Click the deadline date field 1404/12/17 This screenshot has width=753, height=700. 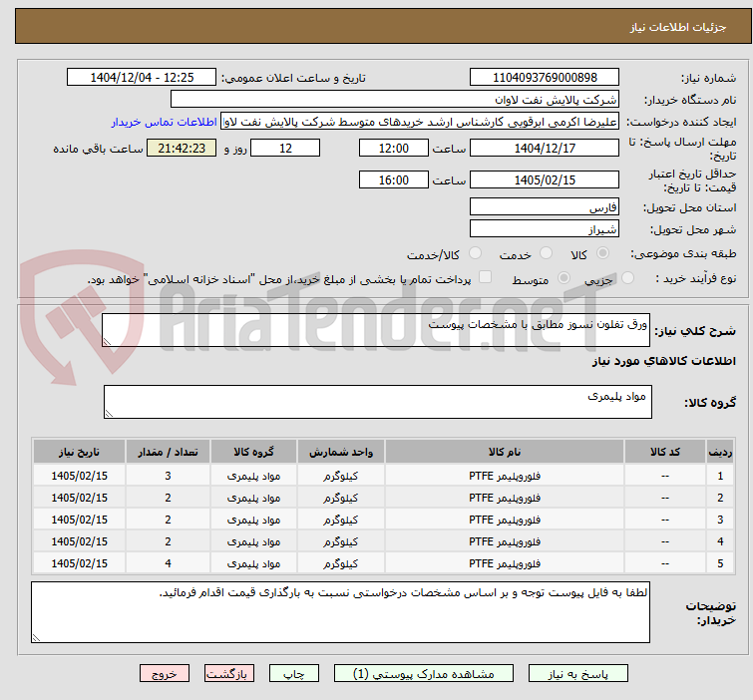545,148
